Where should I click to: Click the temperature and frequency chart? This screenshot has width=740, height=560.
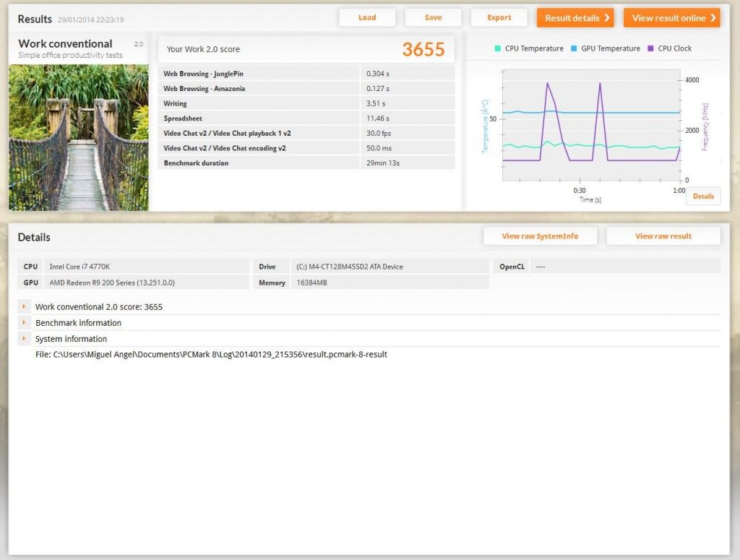[591, 126]
